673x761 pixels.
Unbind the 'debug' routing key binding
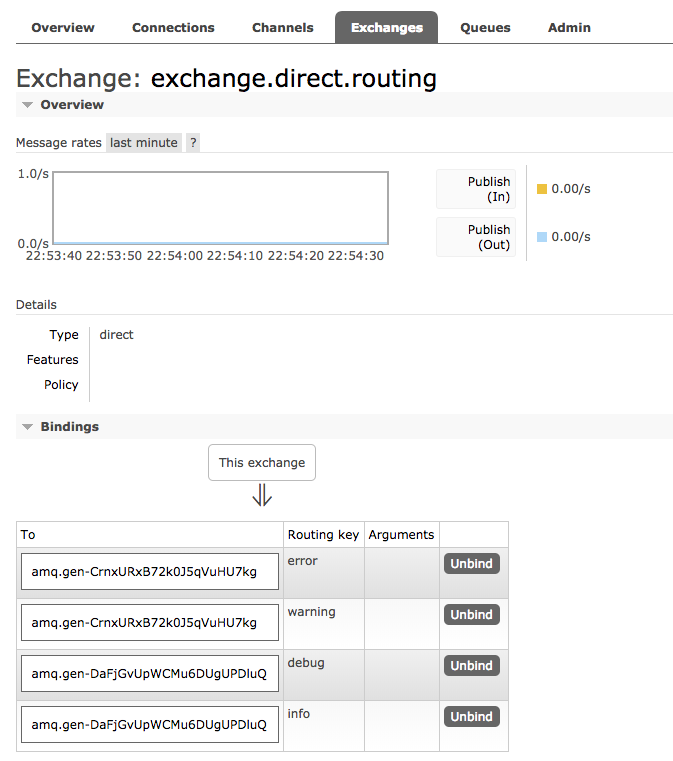point(471,666)
